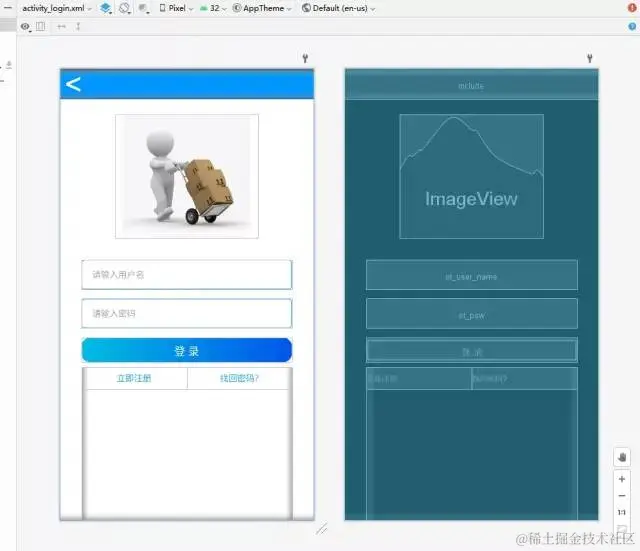Select the password input field in design
This screenshot has height=551, width=640.
pos(187,313)
